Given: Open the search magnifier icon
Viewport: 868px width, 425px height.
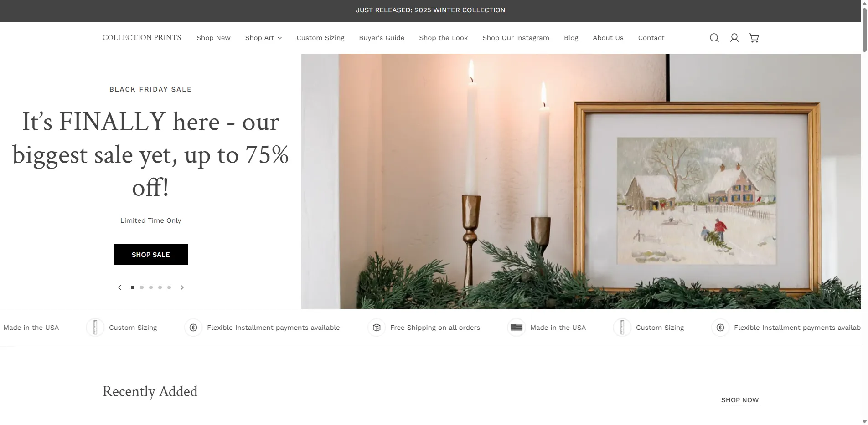Looking at the screenshot, I should click(714, 38).
